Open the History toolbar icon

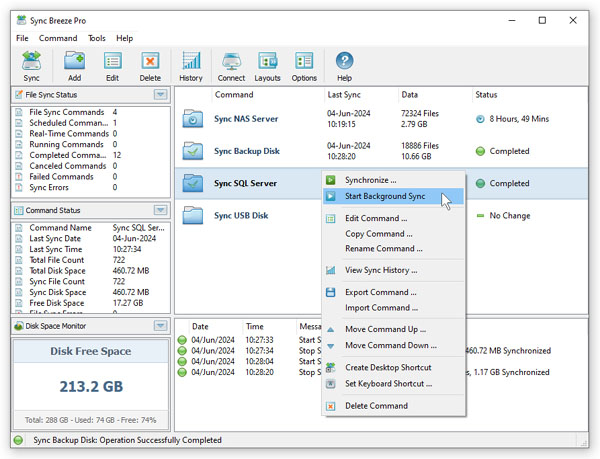[x=191, y=61]
